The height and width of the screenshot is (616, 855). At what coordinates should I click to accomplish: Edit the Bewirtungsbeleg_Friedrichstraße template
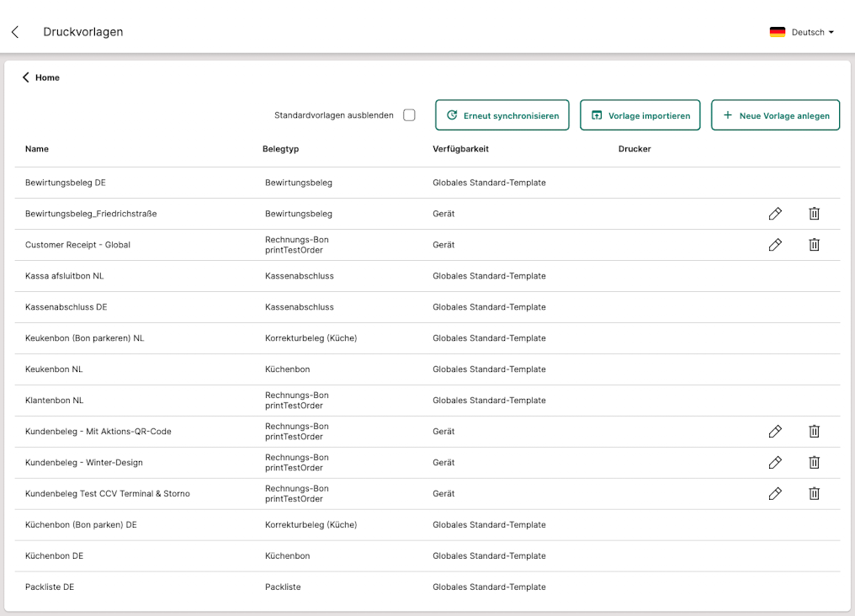(775, 214)
